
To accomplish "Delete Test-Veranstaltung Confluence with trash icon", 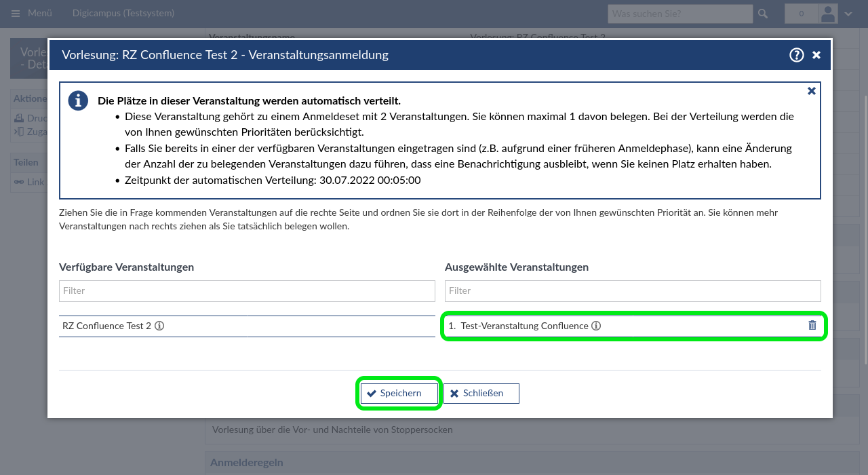I will point(812,326).
